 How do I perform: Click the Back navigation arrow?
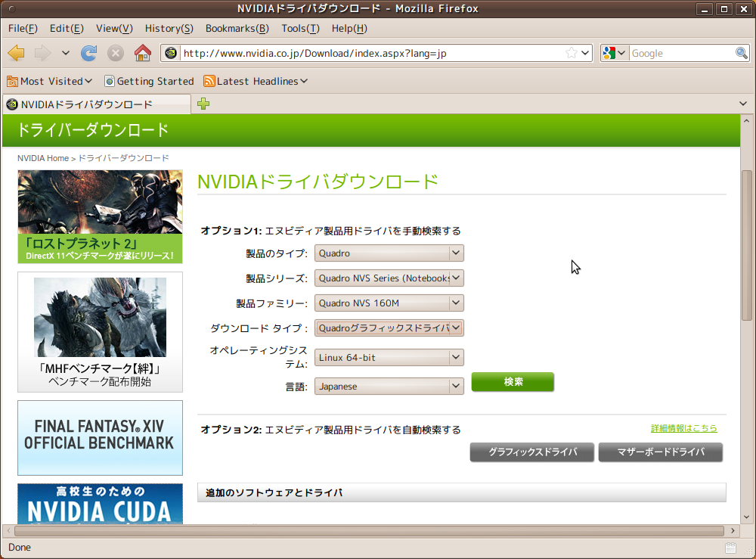16,53
